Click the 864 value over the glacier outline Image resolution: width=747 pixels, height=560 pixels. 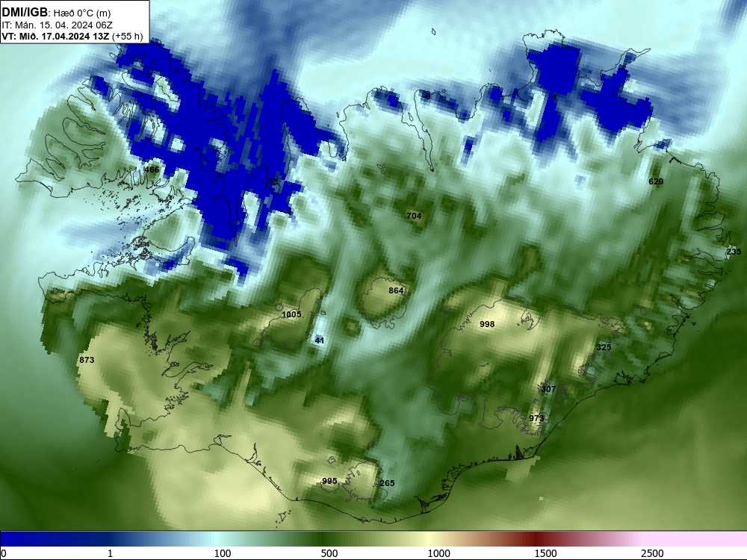(396, 290)
